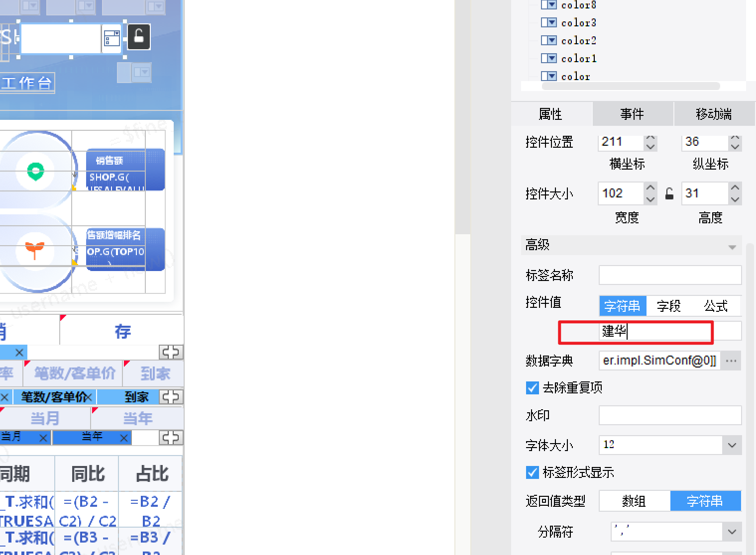Select the white input widget on the canvas
756x555 pixels.
click(61, 38)
